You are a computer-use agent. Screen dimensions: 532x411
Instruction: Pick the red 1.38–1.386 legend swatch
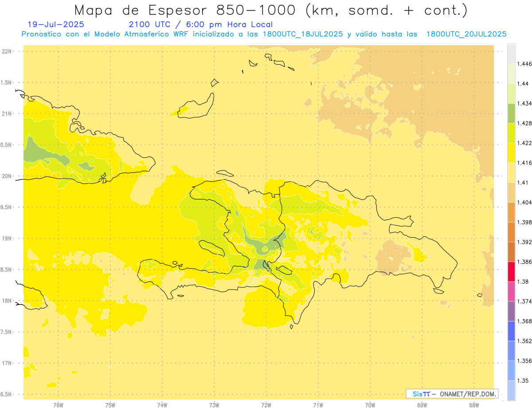pos(511,272)
